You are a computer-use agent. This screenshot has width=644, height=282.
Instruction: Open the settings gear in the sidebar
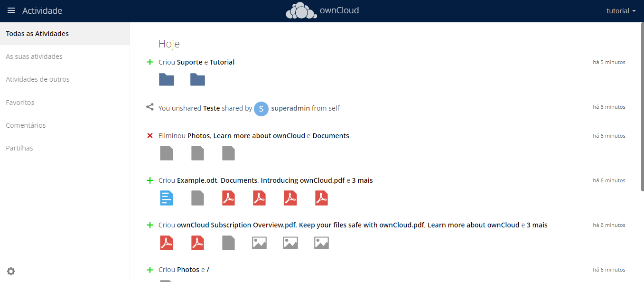(x=11, y=271)
